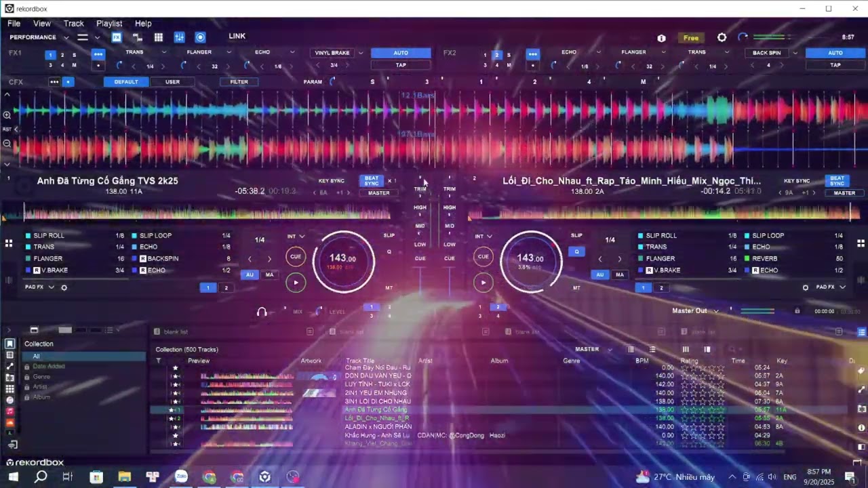Open rekordbox app in Windows taskbar

pos(264,477)
